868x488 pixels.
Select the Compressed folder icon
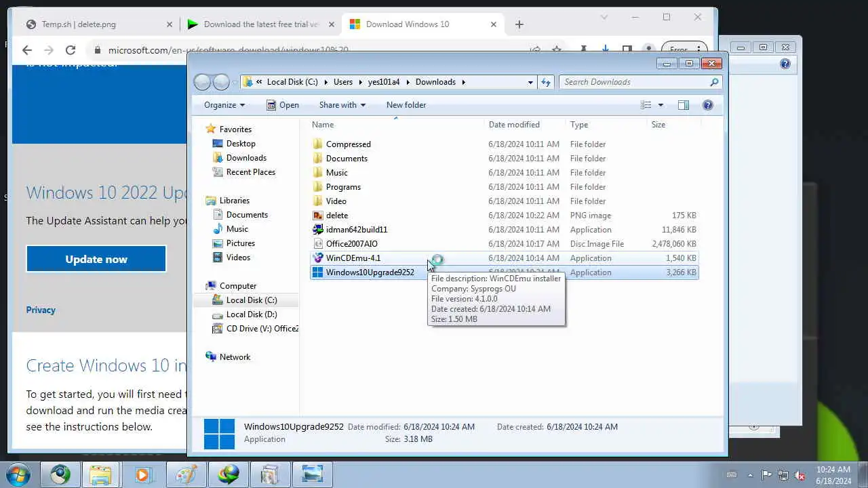coord(318,144)
